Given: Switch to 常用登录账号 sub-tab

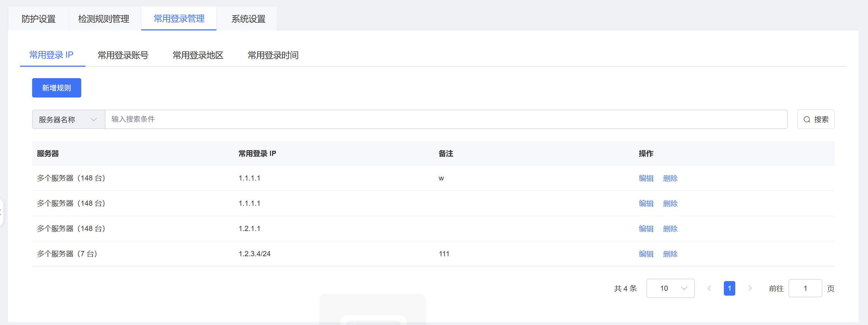Looking at the screenshot, I should coord(123,55).
